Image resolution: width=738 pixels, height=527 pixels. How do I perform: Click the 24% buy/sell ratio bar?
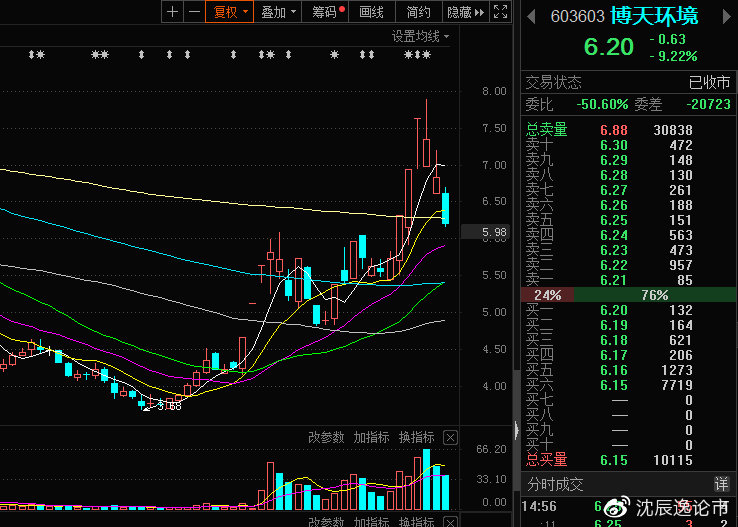[548, 295]
